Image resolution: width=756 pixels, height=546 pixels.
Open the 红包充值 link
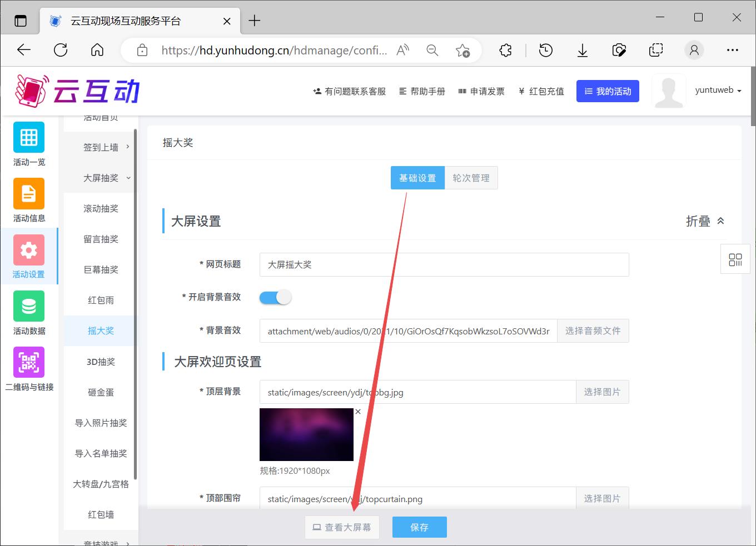[541, 91]
